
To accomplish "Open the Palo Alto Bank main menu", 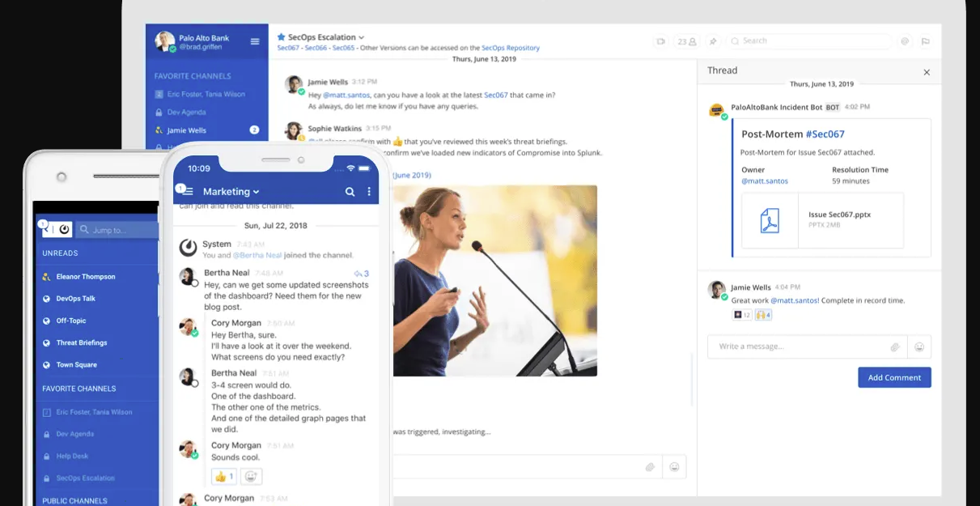I will coord(255,41).
